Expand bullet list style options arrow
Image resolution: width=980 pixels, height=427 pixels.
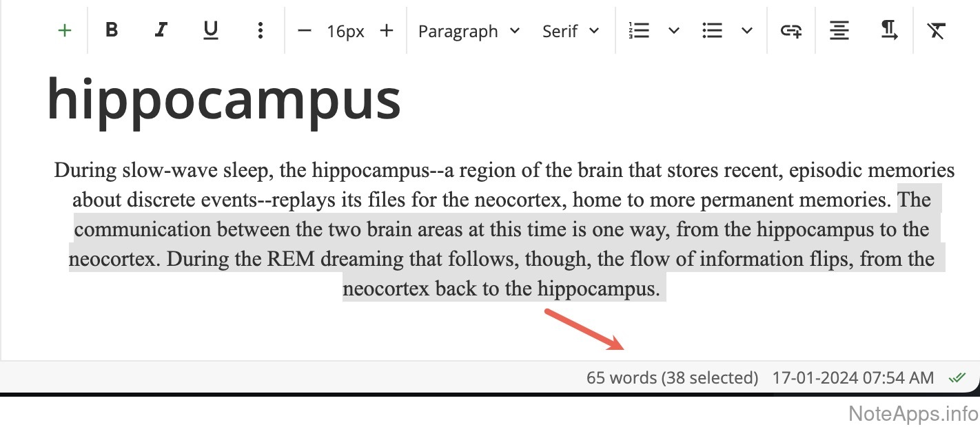[747, 30]
